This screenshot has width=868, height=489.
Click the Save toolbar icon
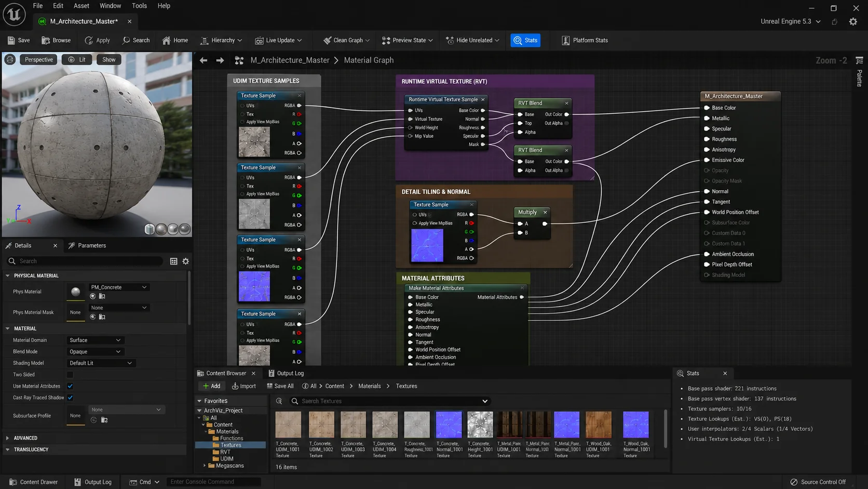19,40
